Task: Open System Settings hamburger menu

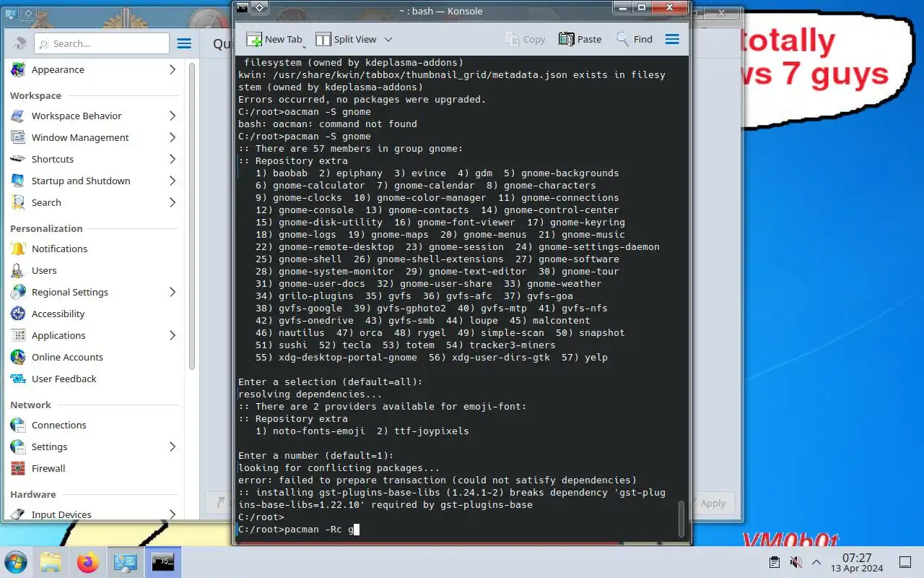Action: tap(184, 43)
